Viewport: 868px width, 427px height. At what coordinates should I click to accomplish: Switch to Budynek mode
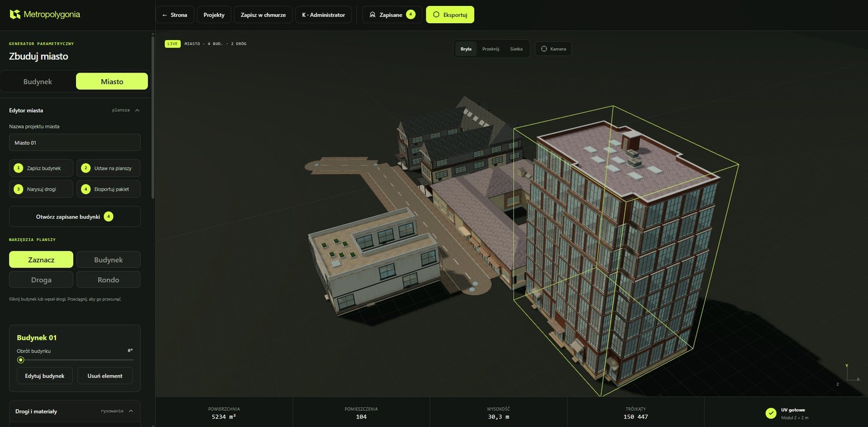coord(37,81)
